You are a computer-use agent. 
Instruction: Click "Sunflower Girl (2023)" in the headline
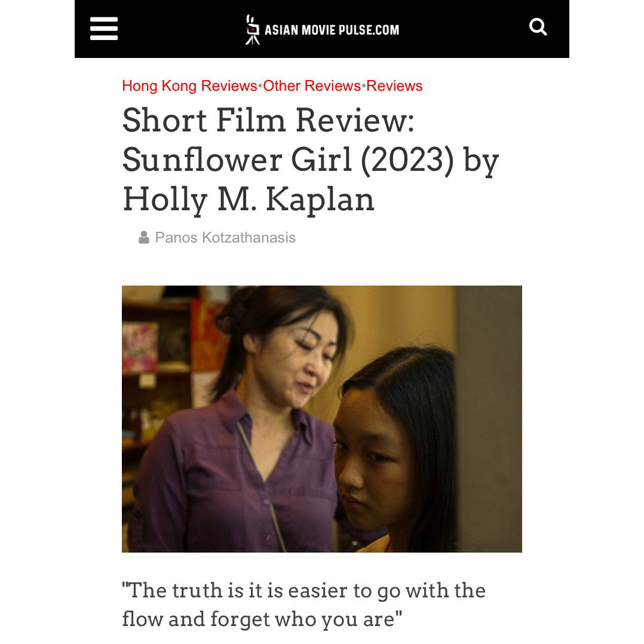[289, 160]
